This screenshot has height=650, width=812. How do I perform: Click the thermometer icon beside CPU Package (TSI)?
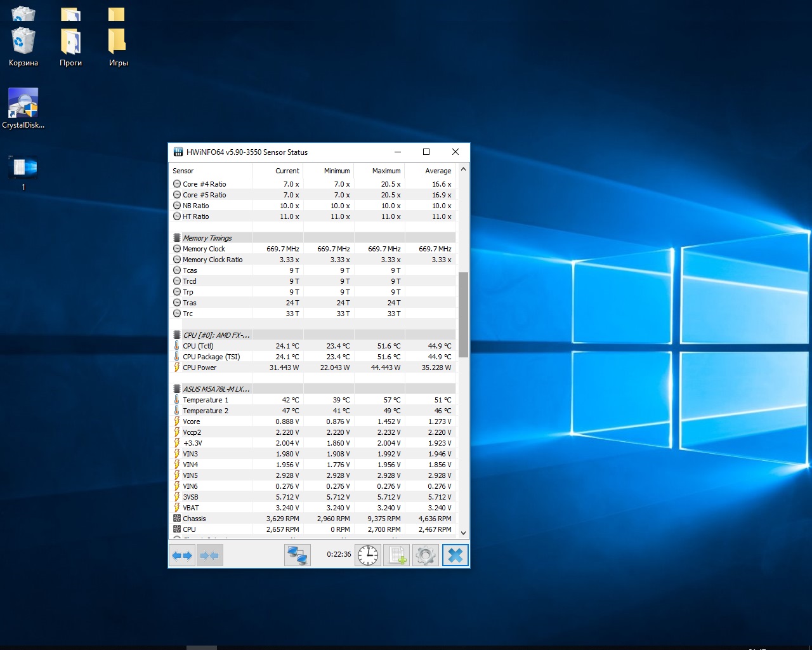point(177,357)
